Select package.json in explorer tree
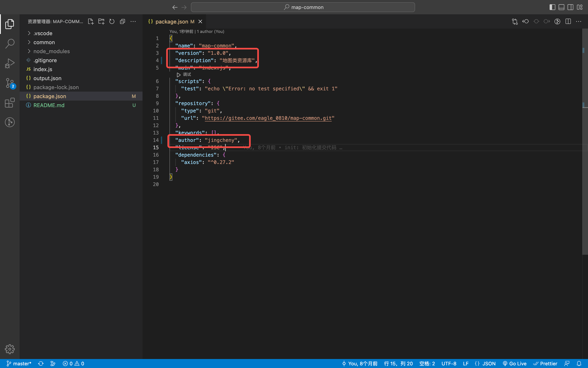The image size is (588, 368). (81, 96)
